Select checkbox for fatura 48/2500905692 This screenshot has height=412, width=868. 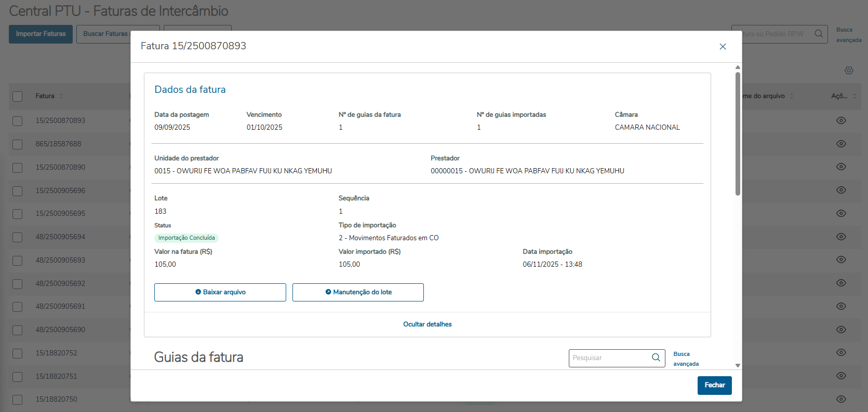point(18,284)
